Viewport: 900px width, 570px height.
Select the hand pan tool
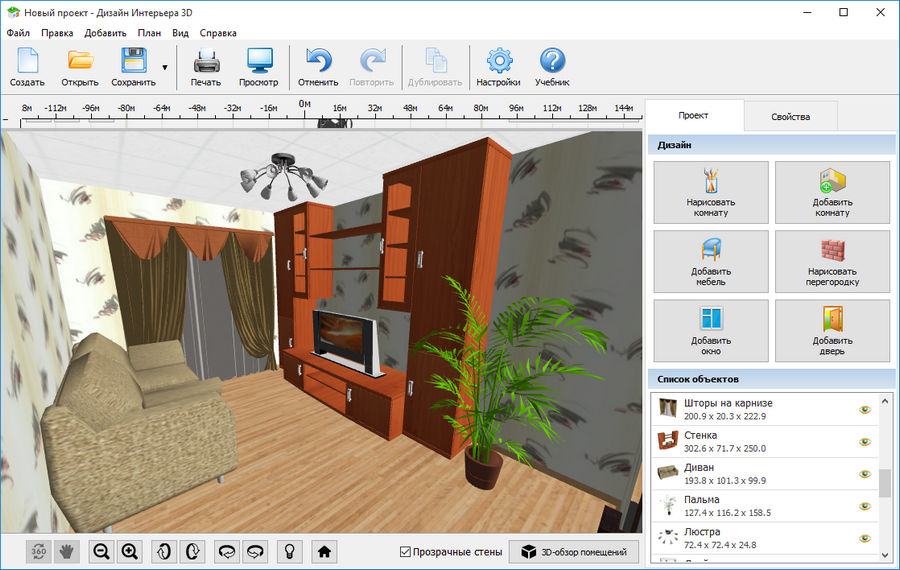coord(67,552)
